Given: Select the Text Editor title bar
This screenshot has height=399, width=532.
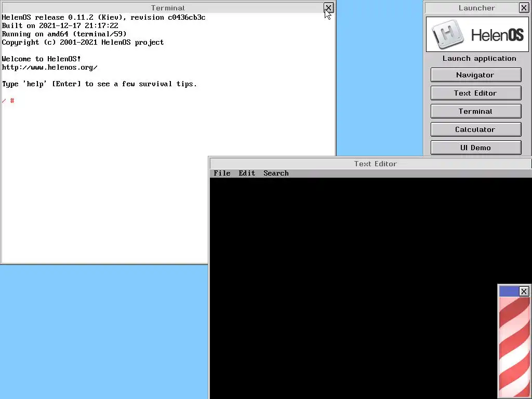Looking at the screenshot, I should click(370, 164).
